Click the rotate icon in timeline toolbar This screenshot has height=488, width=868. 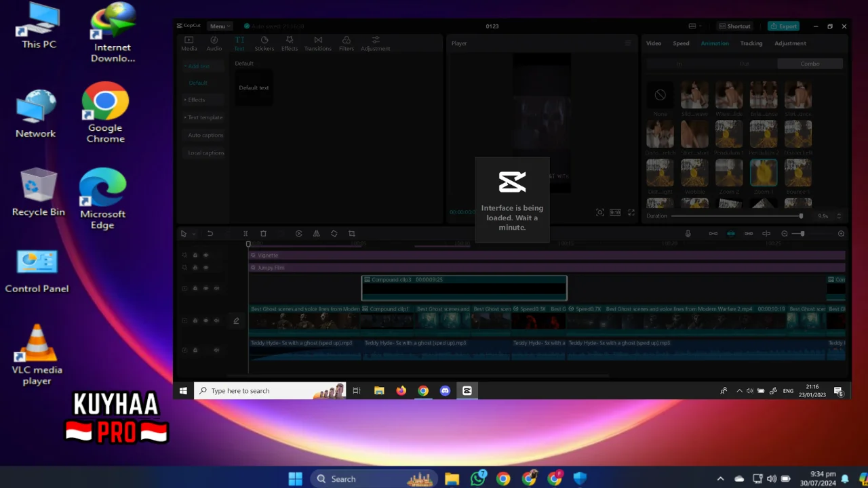(334, 234)
